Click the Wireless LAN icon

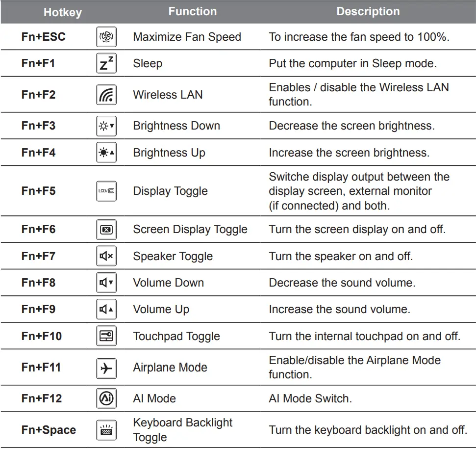[106, 95]
